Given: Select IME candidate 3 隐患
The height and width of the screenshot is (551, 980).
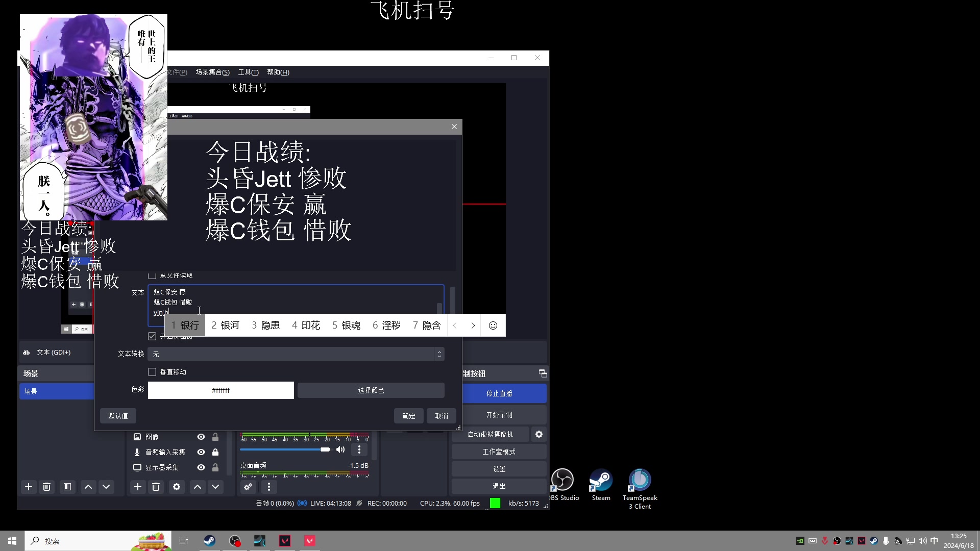Looking at the screenshot, I should coord(266,325).
